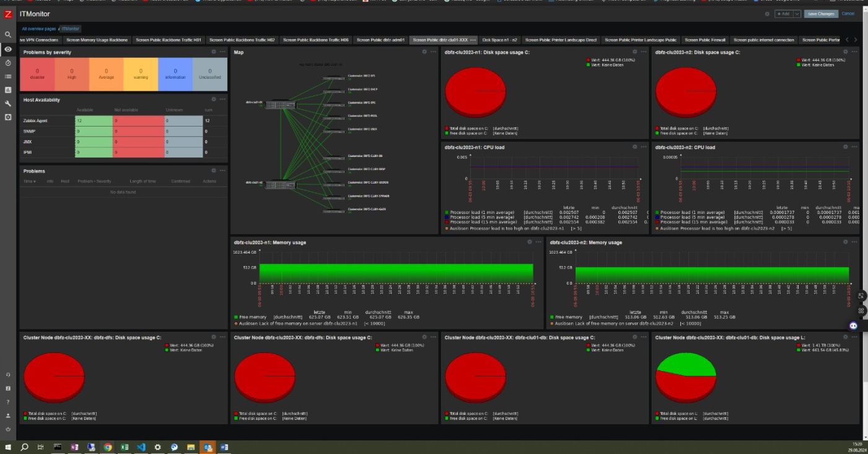Open three-dot menu of Host Availability widget

click(222, 99)
